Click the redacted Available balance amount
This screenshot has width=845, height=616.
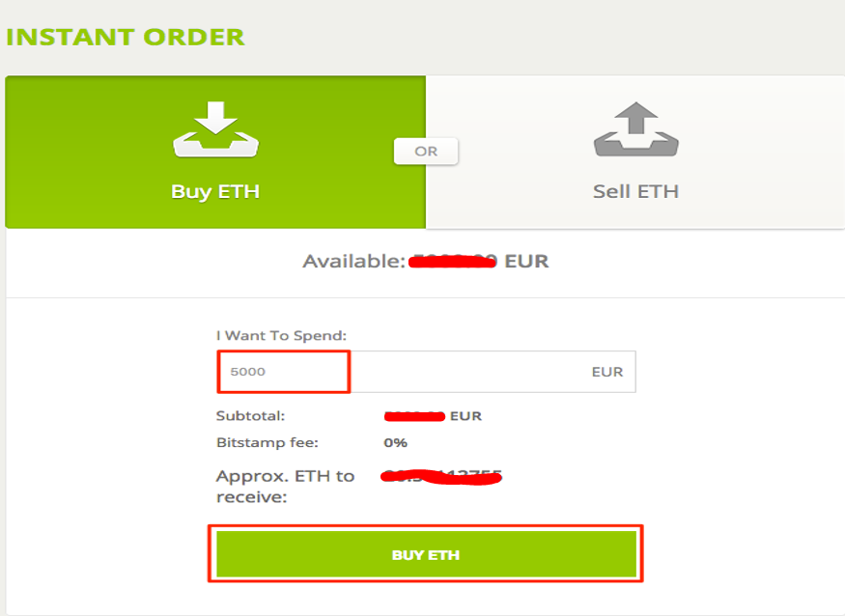click(452, 262)
